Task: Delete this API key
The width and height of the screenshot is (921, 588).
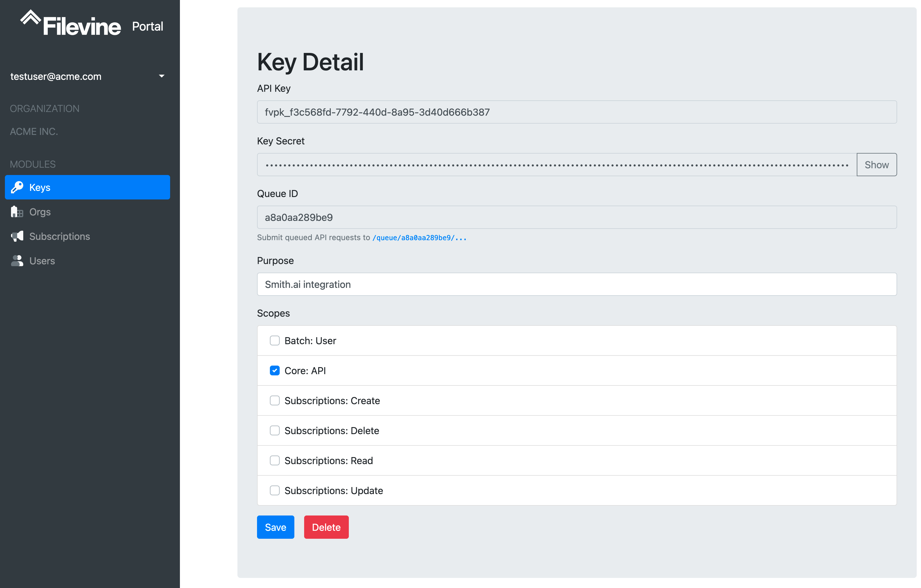Action: (x=326, y=527)
